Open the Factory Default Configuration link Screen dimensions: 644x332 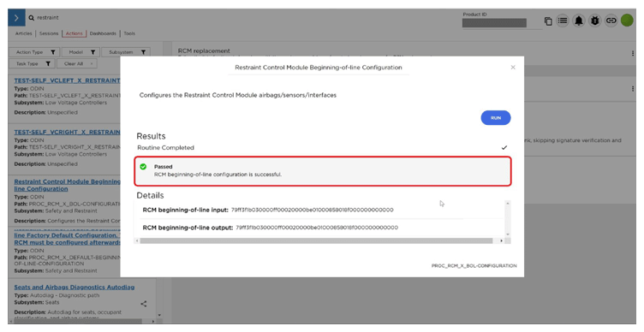68,239
